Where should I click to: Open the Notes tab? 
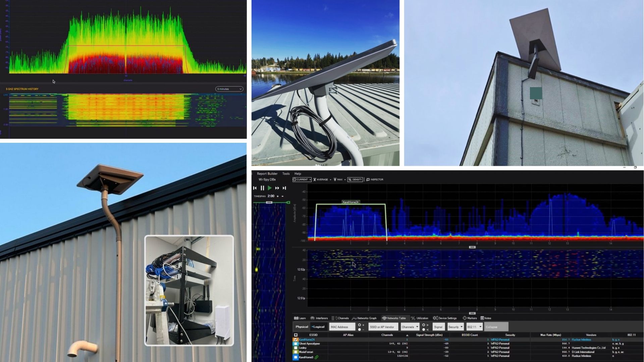[486, 318]
